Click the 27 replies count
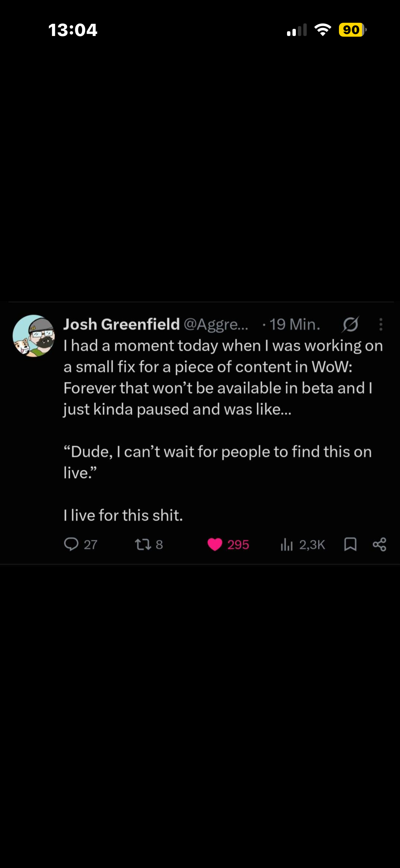The image size is (400, 868). 91,545
